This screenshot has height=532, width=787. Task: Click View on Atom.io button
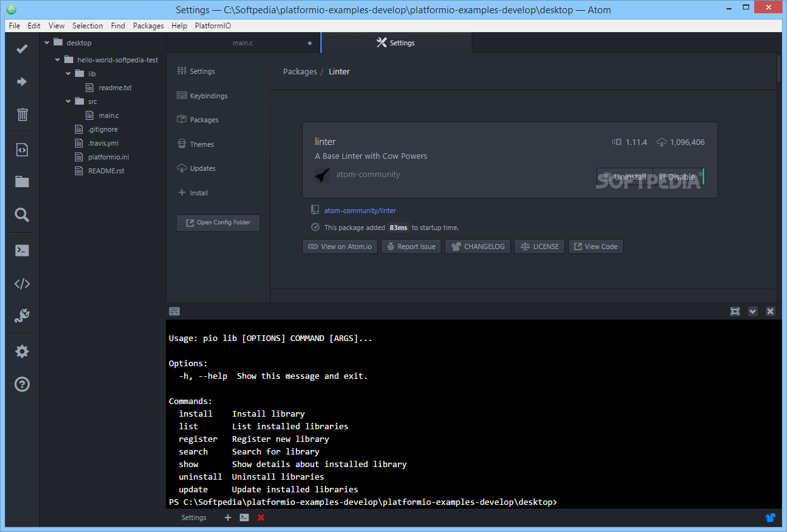[340, 246]
